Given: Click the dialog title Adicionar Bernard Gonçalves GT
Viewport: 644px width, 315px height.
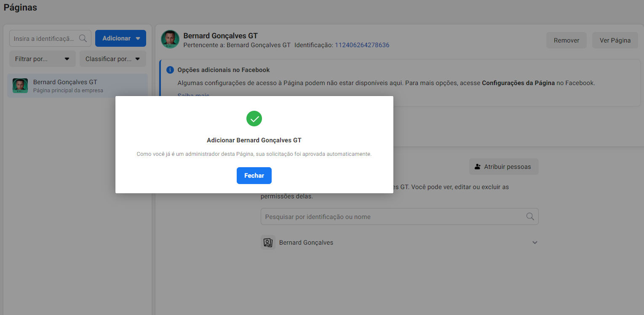Looking at the screenshot, I should 254,140.
